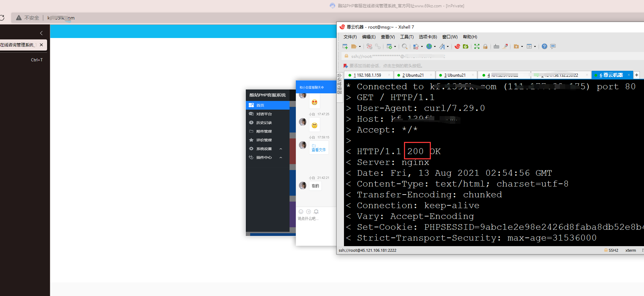Click the pane Layout icon in Xshell toolbar
644x296 pixels.
pyautogui.click(x=529, y=46)
